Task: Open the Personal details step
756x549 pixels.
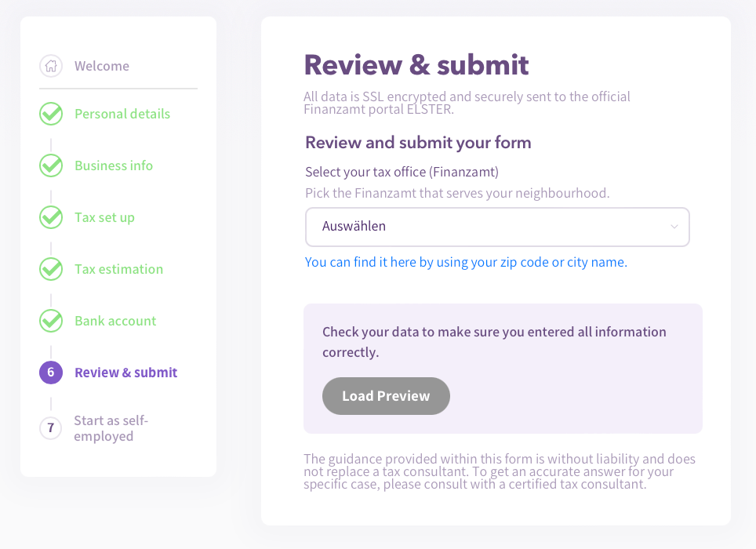Action: click(x=122, y=114)
